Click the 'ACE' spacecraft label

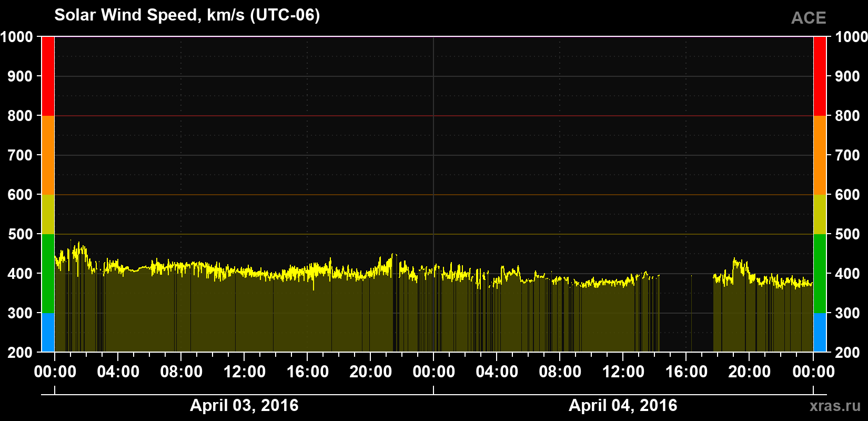pos(809,18)
